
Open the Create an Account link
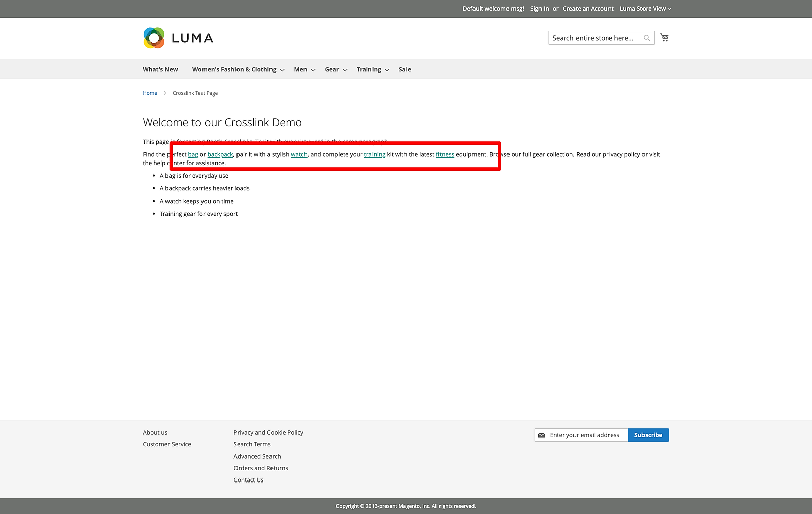588,8
